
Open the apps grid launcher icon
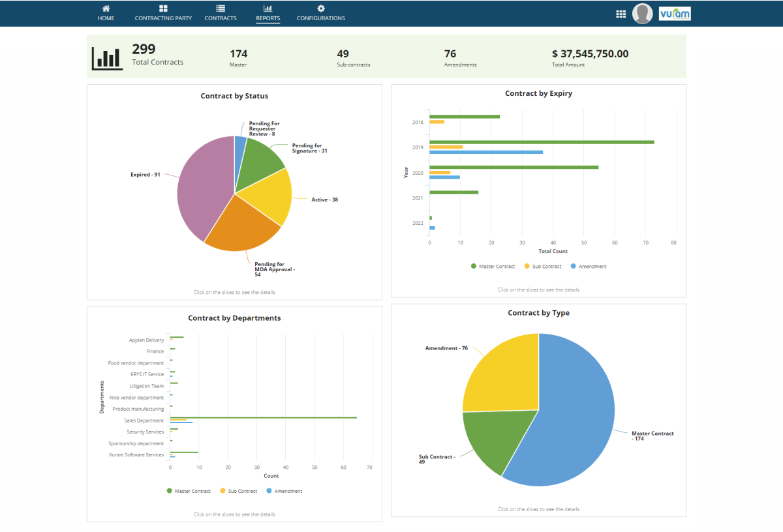pos(621,14)
